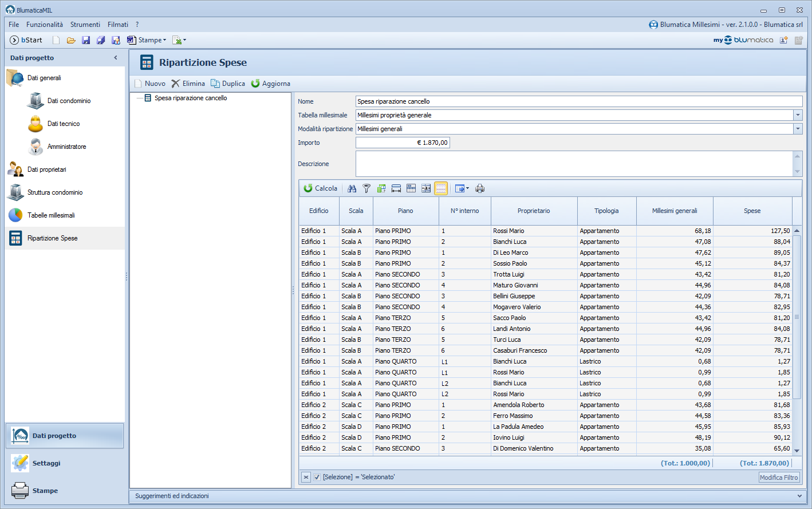Viewport: 812px width, 509px height.
Task: Open Tabelle millesimali from the sidebar
Action: tap(51, 215)
